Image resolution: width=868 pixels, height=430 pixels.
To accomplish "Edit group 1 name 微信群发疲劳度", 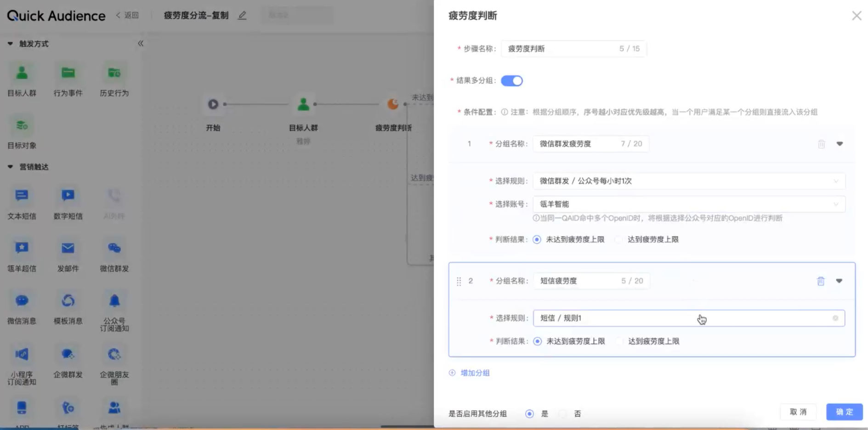I will point(591,144).
